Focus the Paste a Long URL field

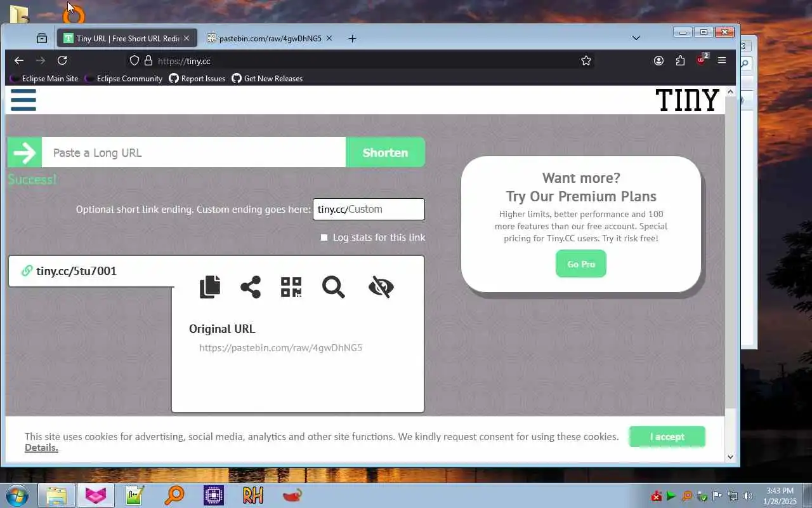tap(193, 152)
